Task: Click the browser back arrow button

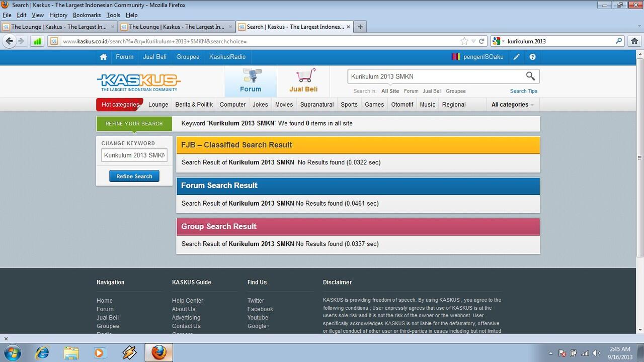Action: pos(10,41)
